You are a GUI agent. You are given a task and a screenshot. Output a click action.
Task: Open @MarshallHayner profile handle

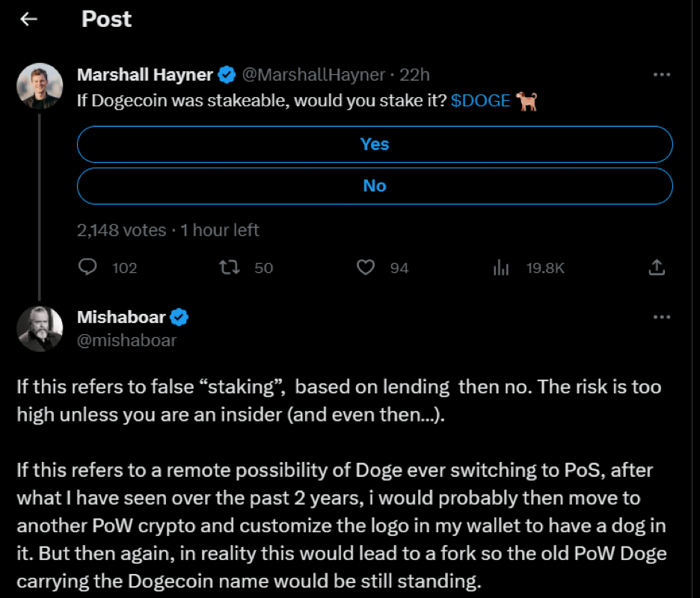315,75
